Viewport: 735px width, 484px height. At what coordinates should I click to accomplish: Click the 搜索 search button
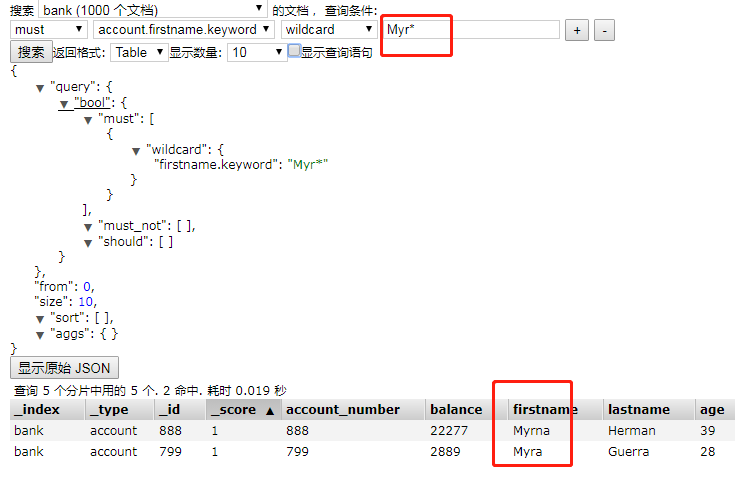[x=31, y=52]
